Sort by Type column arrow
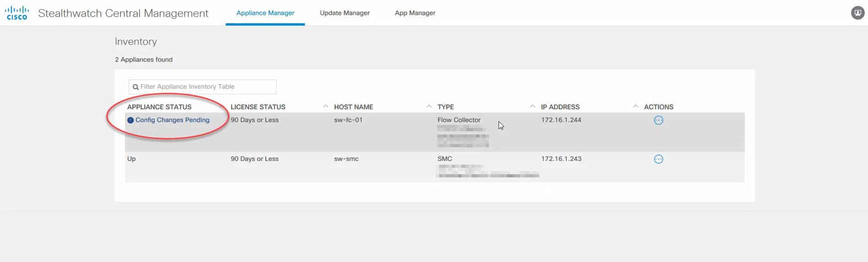This screenshot has width=868, height=262. [x=532, y=107]
